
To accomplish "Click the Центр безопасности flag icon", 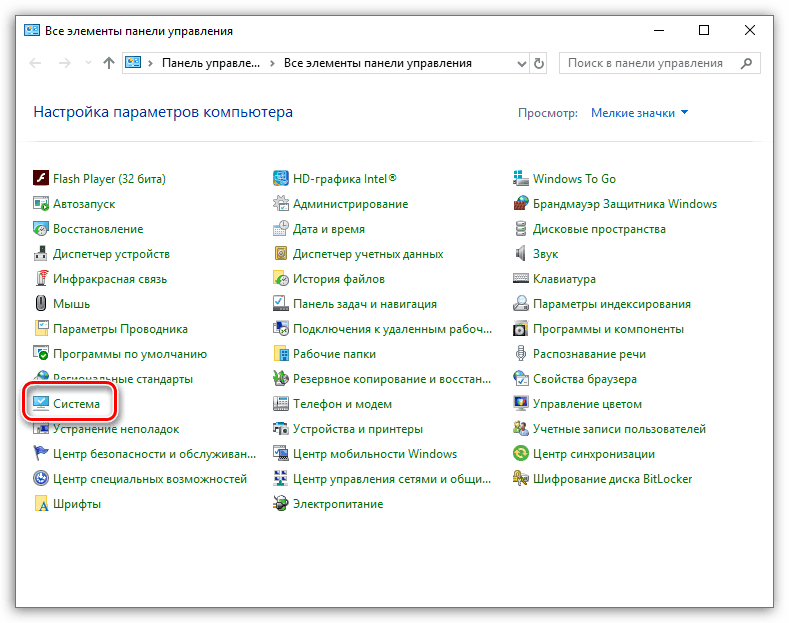I will [41, 453].
